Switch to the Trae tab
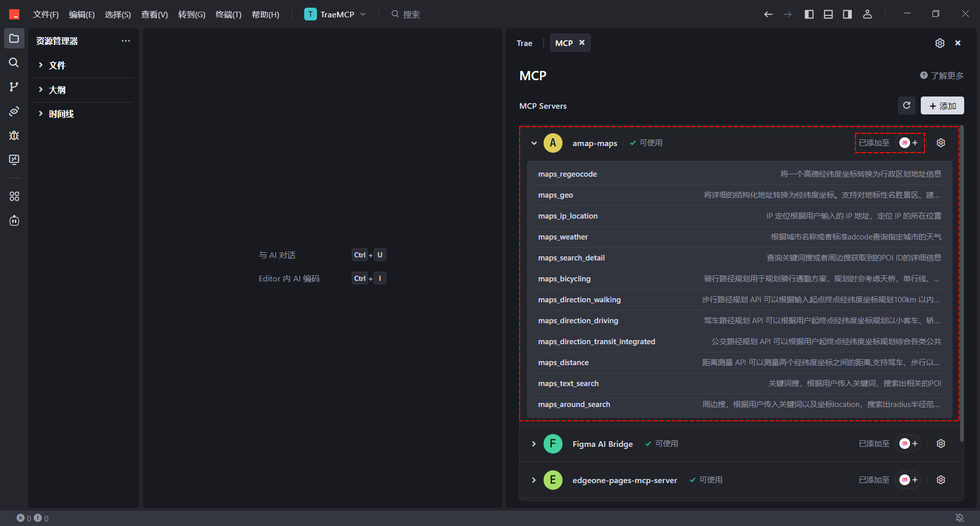The width and height of the screenshot is (980, 526). (524, 43)
